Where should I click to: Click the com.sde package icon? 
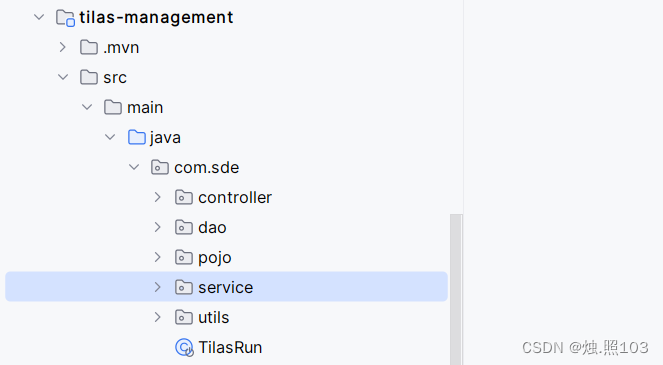click(x=160, y=167)
